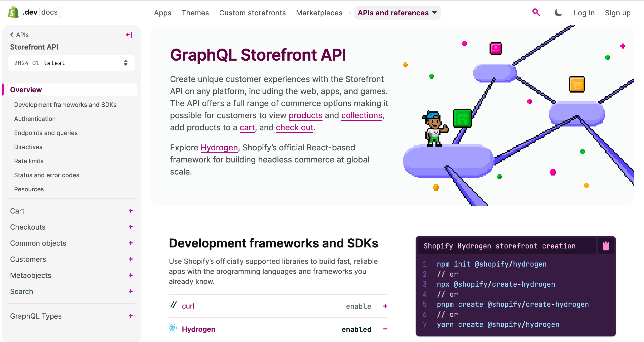Click the Shopify bag logo
This screenshot has height=342, width=644.
point(13,12)
